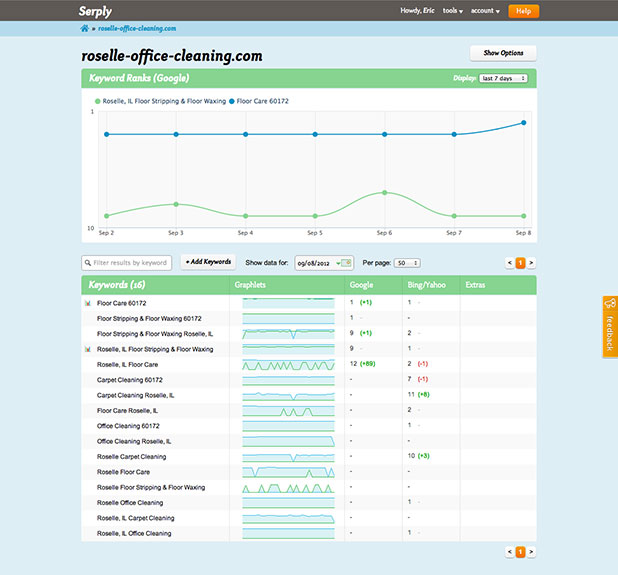618x575 pixels.
Task: Select keyword Office Cleaning 60172
Action: pyautogui.click(x=128, y=426)
